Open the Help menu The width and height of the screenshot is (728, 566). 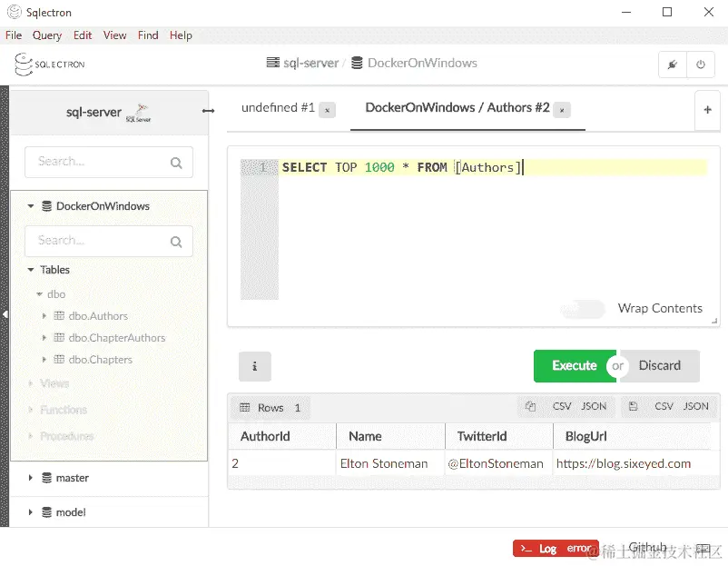[x=181, y=35]
